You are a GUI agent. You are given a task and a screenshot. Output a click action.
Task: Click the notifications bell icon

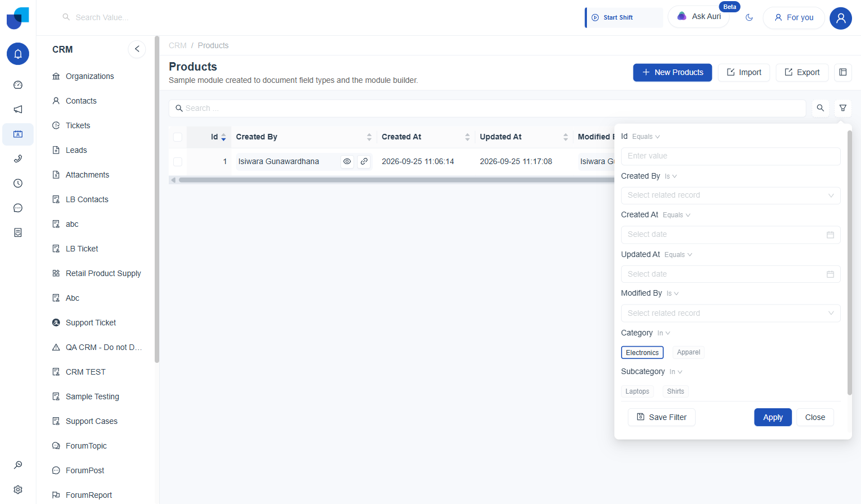pos(18,54)
